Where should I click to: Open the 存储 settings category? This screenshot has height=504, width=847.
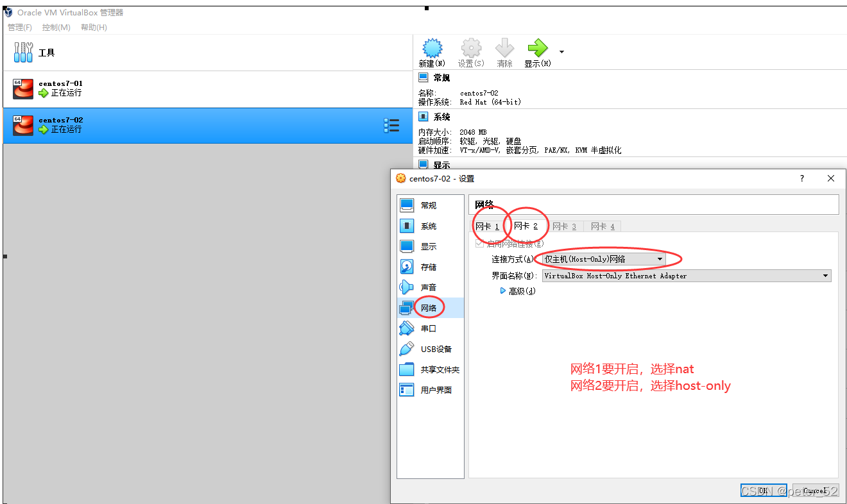(430, 267)
